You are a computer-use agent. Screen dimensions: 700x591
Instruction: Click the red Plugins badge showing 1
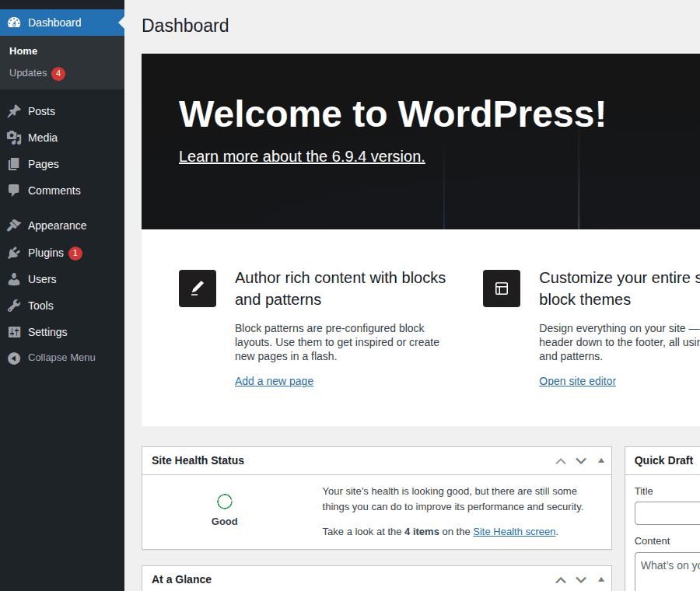[75, 253]
